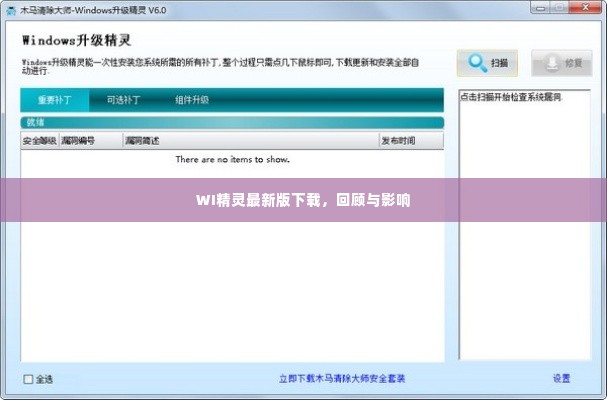Sort by 安全等级 column header
Viewport: 607px width, 400px height.
tap(39, 141)
